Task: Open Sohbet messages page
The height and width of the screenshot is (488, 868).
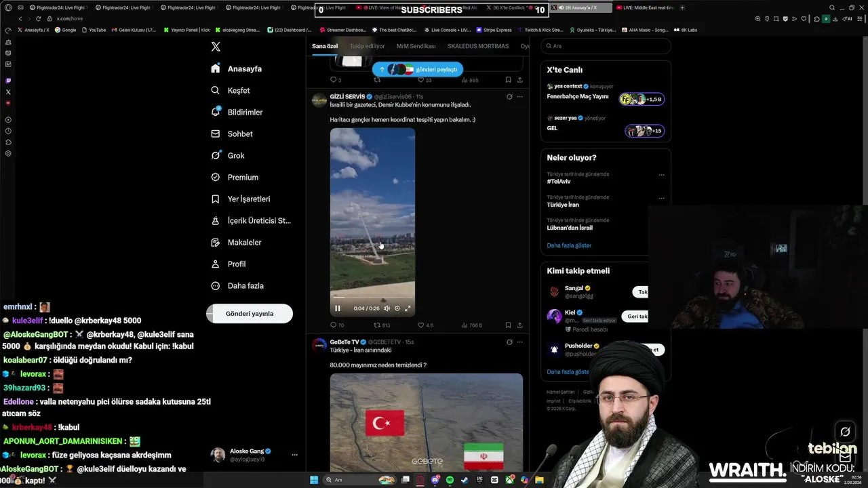Action: [x=232, y=134]
